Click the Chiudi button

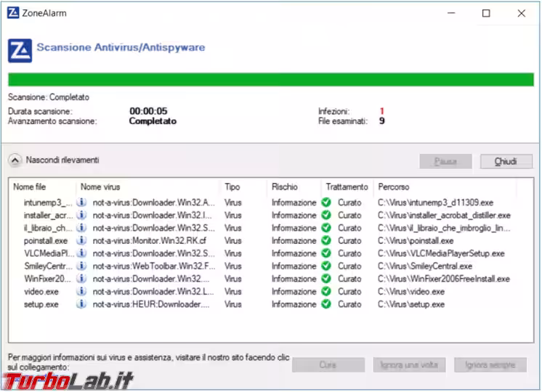(x=506, y=161)
